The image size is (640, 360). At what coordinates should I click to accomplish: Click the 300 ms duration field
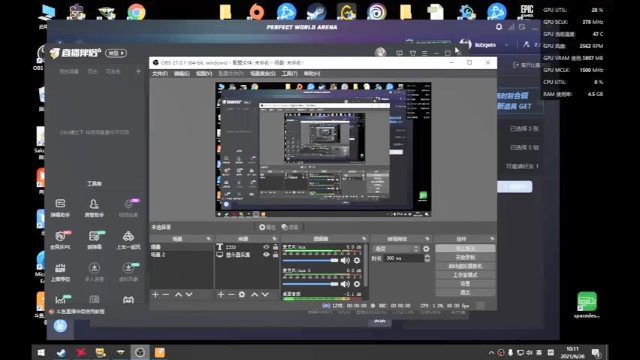(x=404, y=258)
